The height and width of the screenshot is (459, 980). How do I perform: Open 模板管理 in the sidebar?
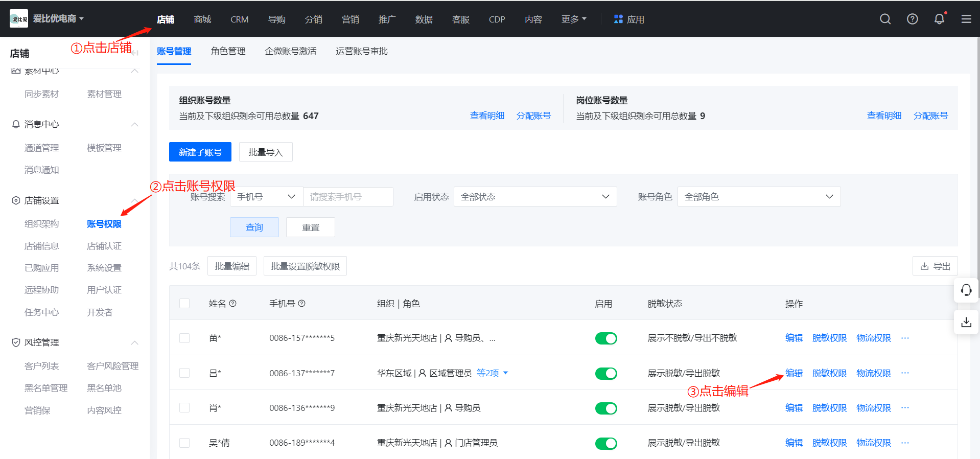[104, 148]
